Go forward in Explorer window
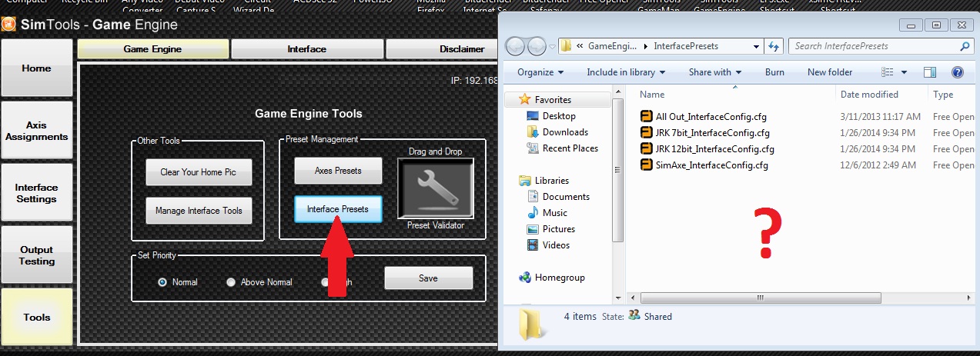This screenshot has width=980, height=356. click(537, 46)
